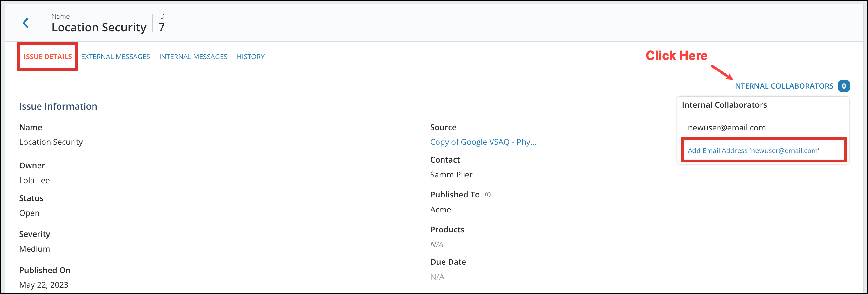Click the info icon beside Published To
Viewport: 868px width, 294px height.
click(x=488, y=194)
